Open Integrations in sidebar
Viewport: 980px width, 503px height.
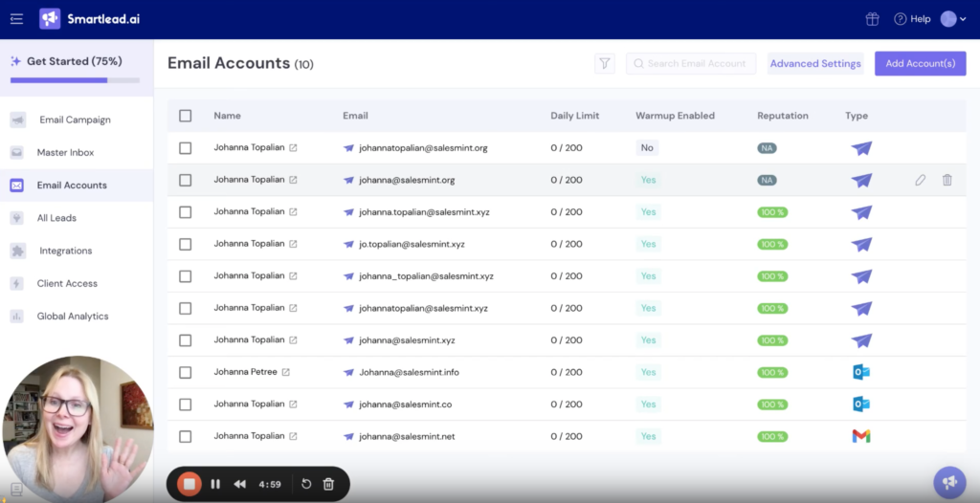tap(66, 251)
